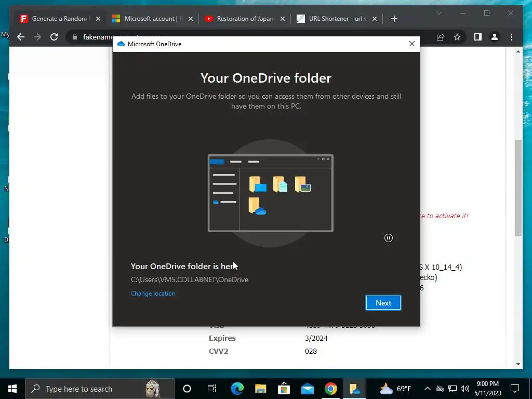The width and height of the screenshot is (532, 399).
Task: Select the OneDrive setup taskbar icon
Action: [354, 389]
